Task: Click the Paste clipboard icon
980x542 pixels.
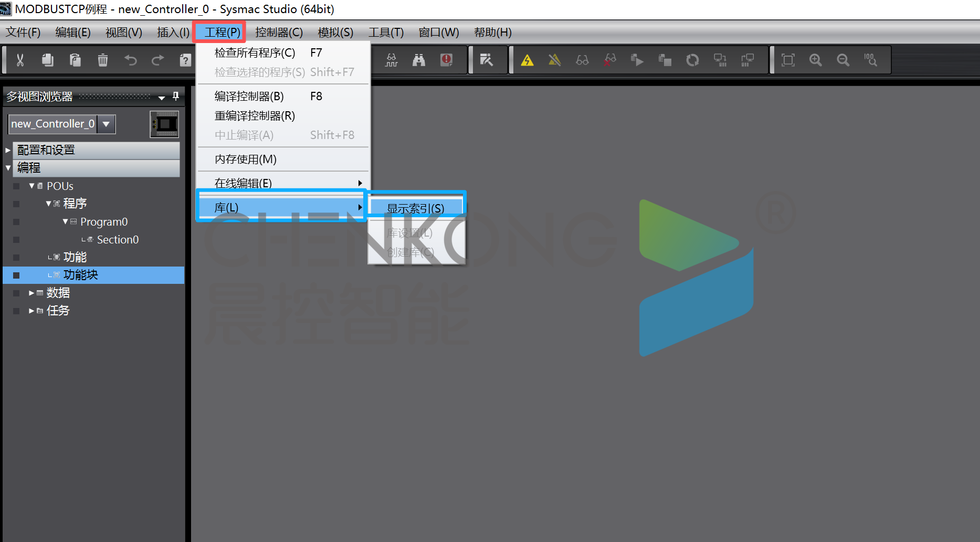Action: [x=75, y=60]
